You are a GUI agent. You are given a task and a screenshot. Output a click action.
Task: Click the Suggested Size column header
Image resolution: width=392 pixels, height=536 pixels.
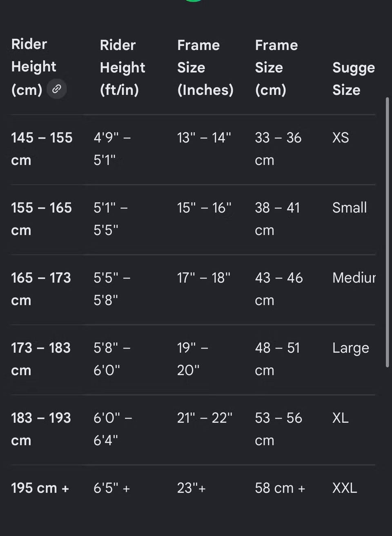(354, 78)
